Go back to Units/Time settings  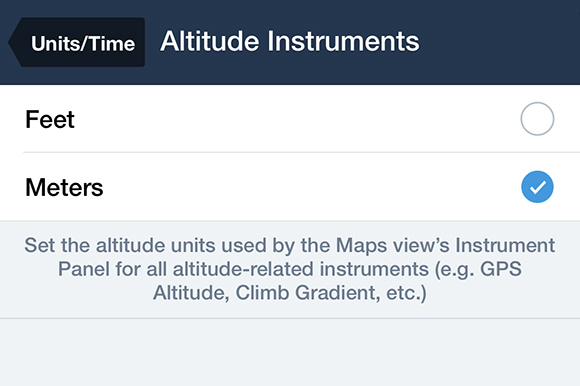[x=77, y=43]
